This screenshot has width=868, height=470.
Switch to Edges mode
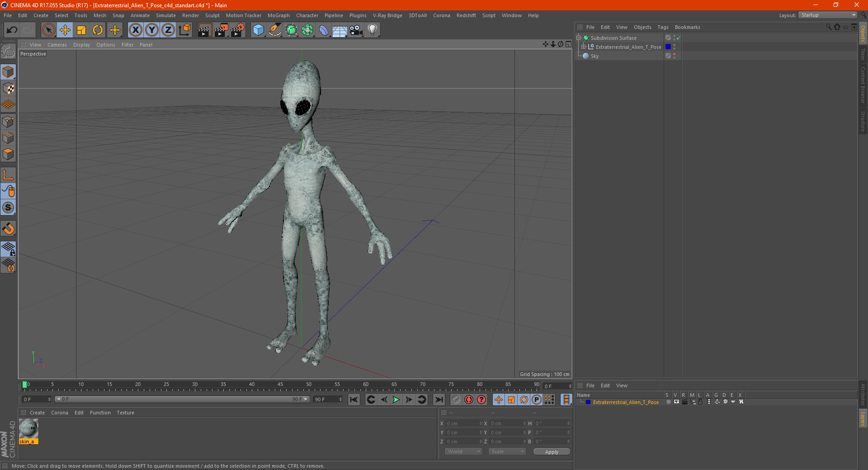click(8, 137)
